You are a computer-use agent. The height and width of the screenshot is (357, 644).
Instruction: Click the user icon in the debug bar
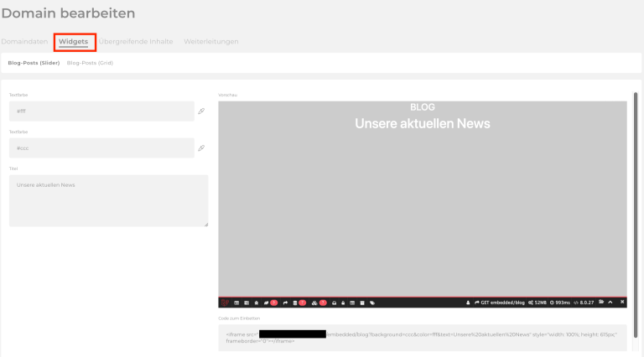pyautogui.click(x=468, y=303)
